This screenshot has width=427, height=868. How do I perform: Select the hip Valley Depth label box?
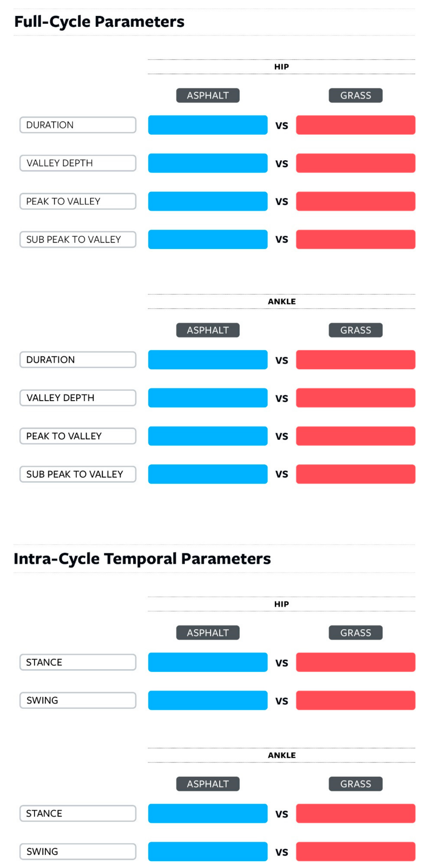tap(77, 163)
